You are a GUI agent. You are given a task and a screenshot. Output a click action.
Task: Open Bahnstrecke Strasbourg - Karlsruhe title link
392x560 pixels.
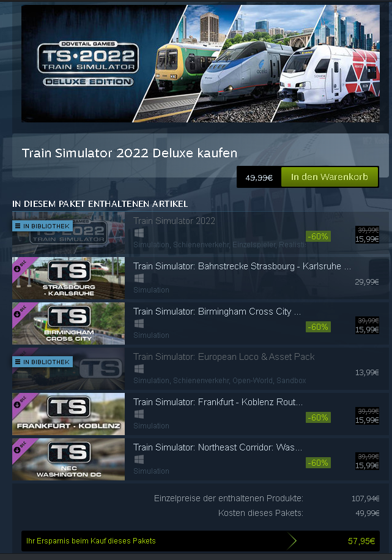click(x=242, y=266)
